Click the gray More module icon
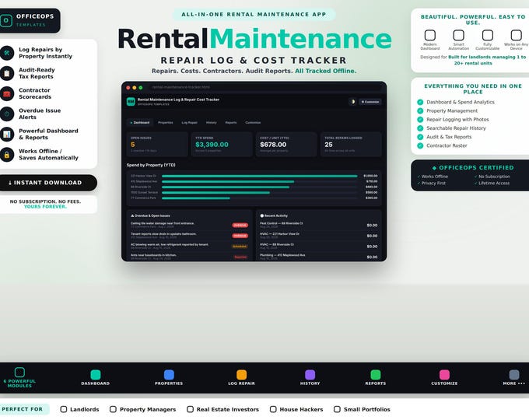The image size is (529, 420). [x=513, y=374]
